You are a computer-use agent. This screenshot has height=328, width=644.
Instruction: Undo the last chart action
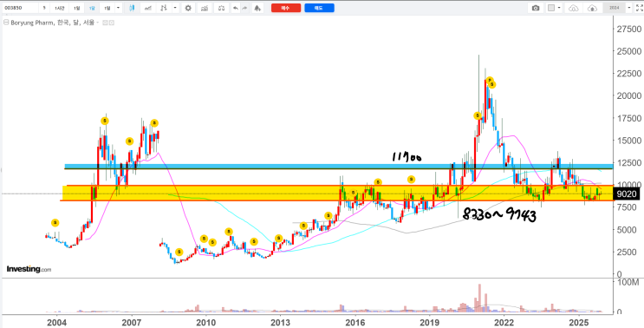[235, 8]
